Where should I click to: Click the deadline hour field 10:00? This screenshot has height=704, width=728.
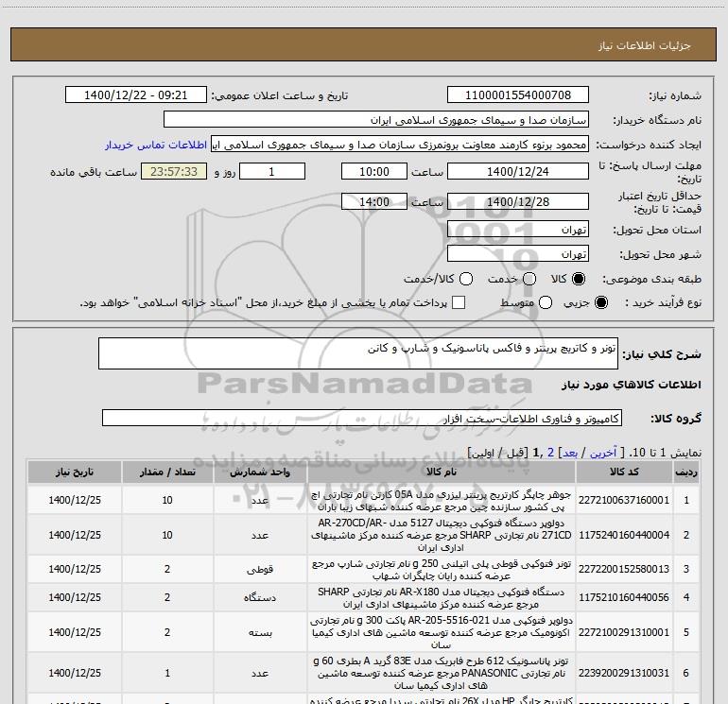point(374,172)
